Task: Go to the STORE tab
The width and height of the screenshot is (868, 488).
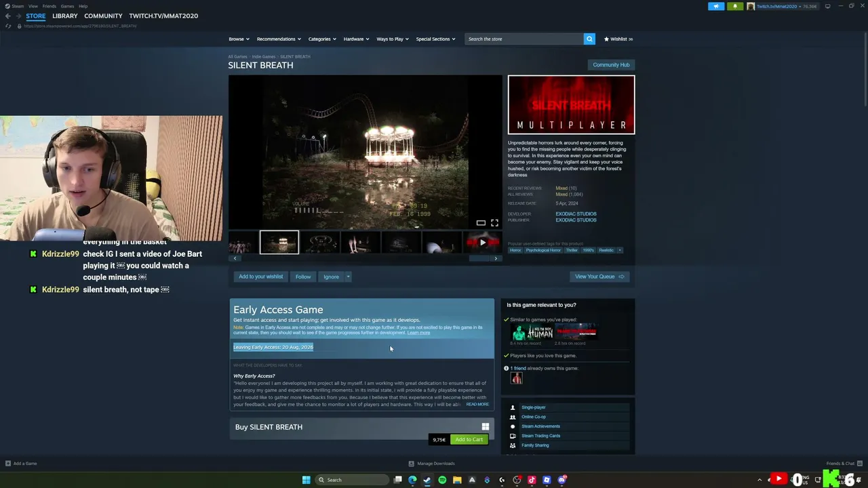Action: pyautogui.click(x=36, y=16)
